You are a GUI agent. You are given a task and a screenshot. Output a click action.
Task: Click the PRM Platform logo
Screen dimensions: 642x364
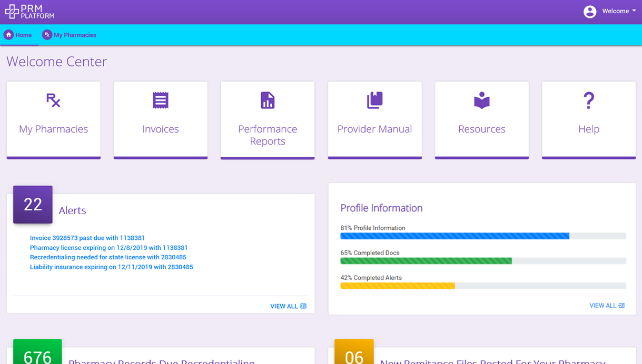click(30, 11)
